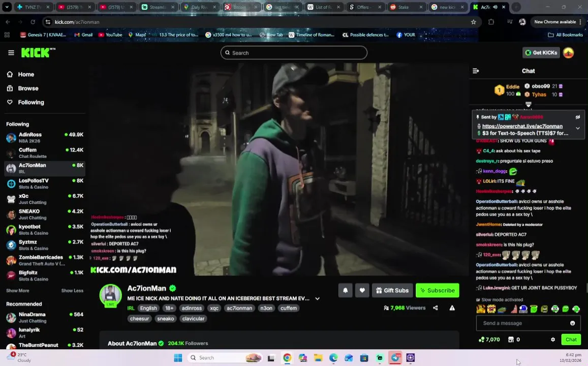Expand the gift leaderboard down arrow
The width and height of the screenshot is (588, 366).
click(529, 104)
